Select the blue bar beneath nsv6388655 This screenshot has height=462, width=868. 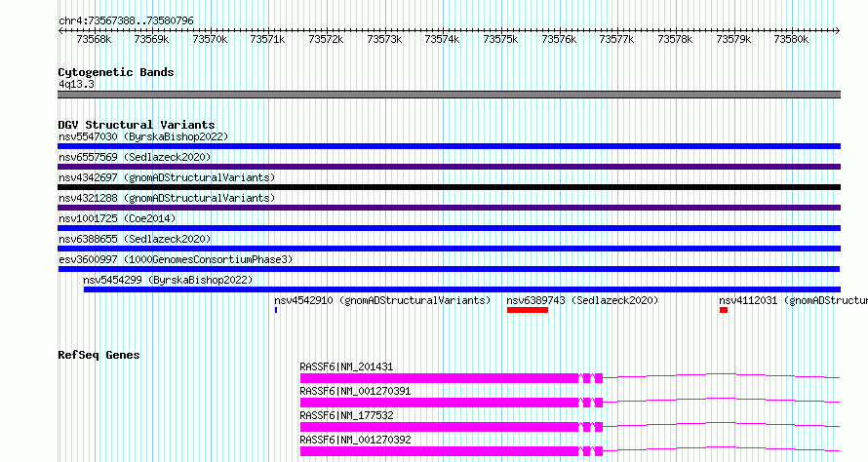(x=449, y=249)
